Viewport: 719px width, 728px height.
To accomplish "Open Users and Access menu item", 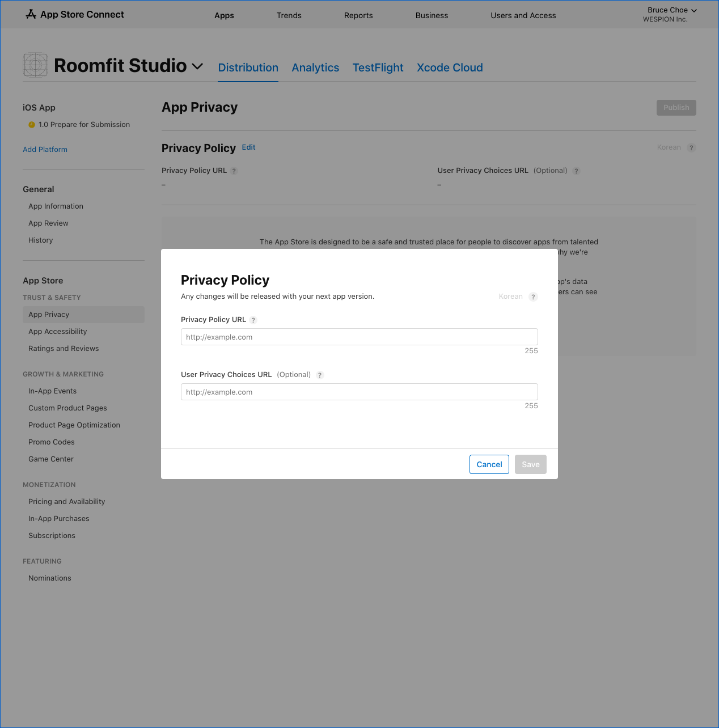I will click(x=523, y=15).
